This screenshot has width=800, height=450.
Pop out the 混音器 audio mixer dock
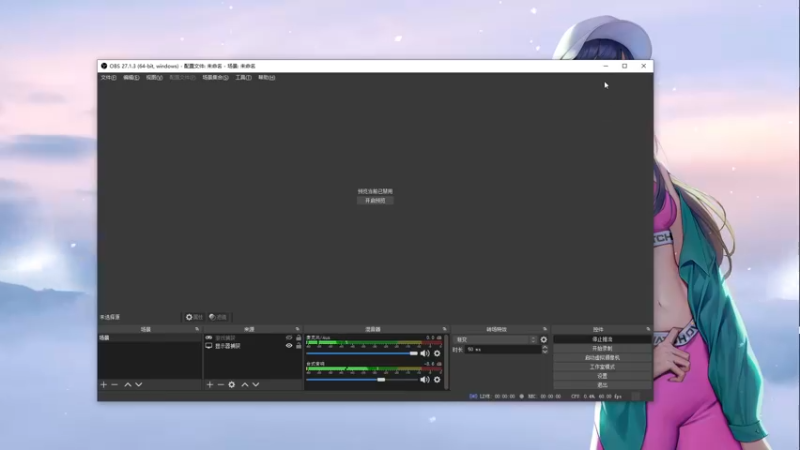click(444, 330)
